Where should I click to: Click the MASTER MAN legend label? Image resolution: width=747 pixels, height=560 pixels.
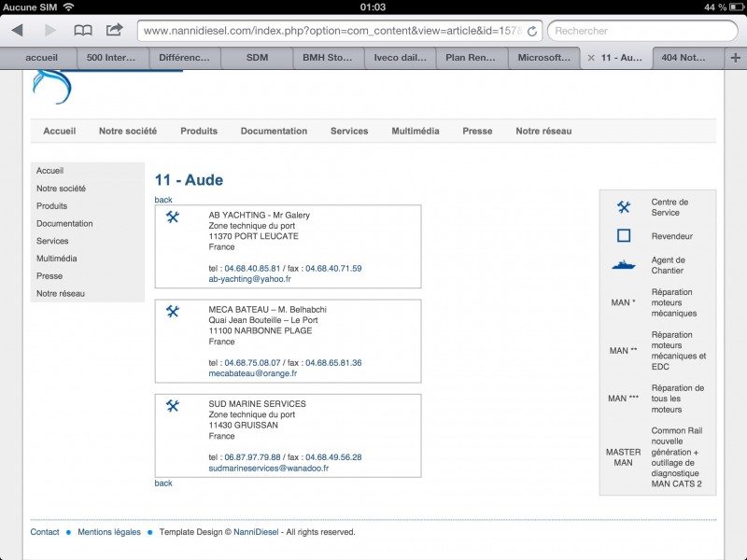(x=623, y=457)
